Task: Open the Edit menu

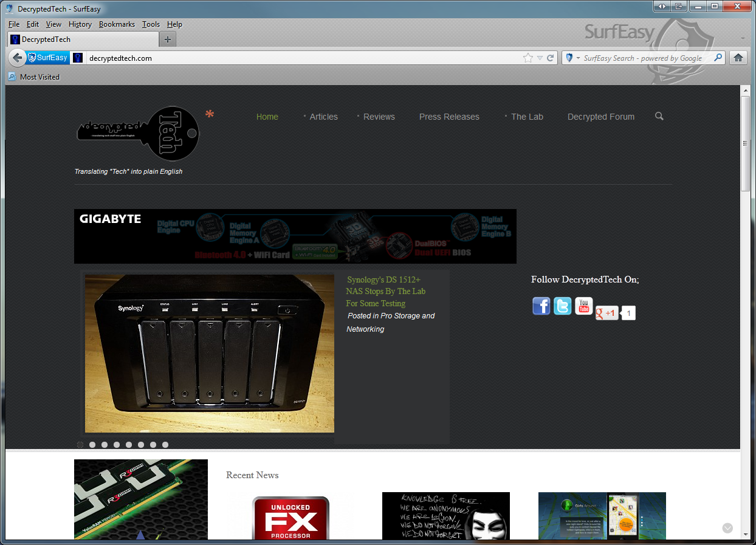Action: click(33, 24)
